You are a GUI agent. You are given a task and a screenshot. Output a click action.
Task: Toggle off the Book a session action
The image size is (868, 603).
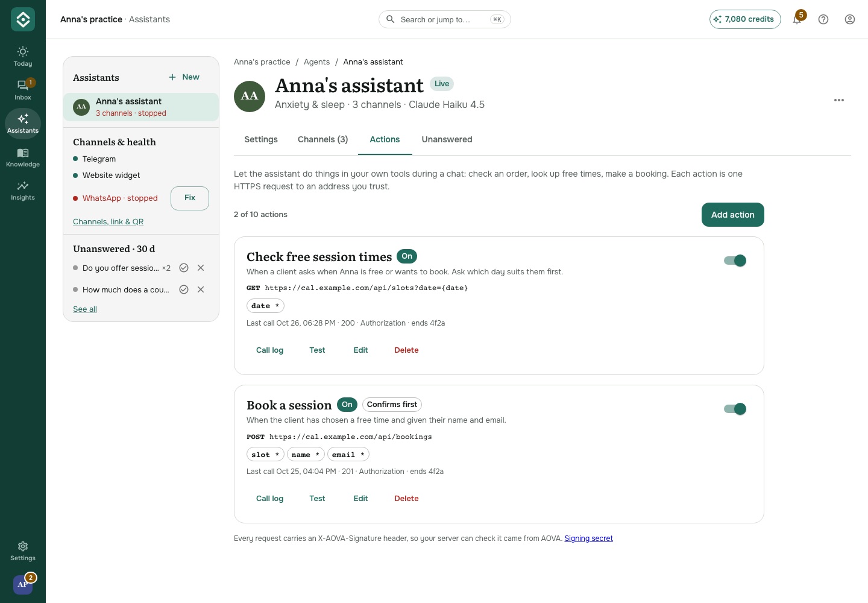click(735, 409)
